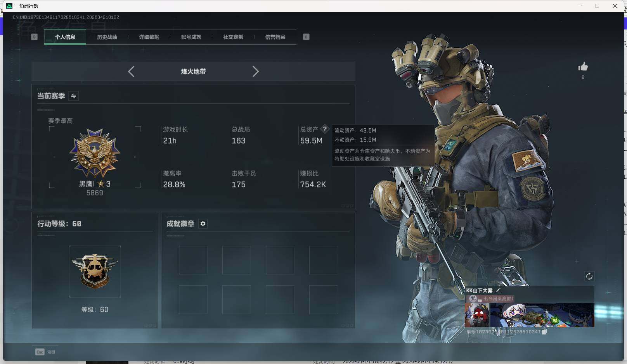
Task: Click the 行动等级：60 heading
Action: (59, 224)
